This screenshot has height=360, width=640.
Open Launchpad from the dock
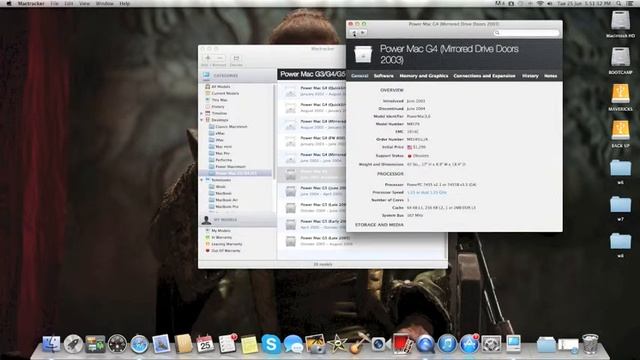[x=73, y=344]
